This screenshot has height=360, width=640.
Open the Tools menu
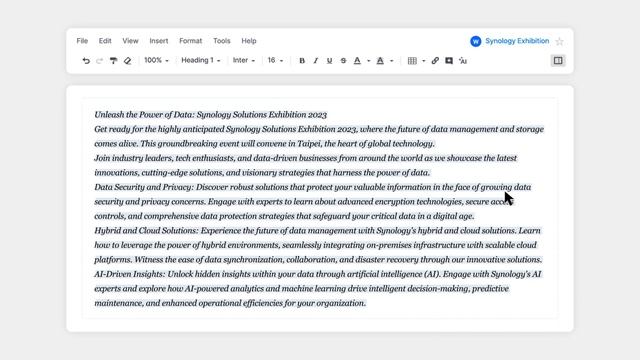[x=222, y=41]
